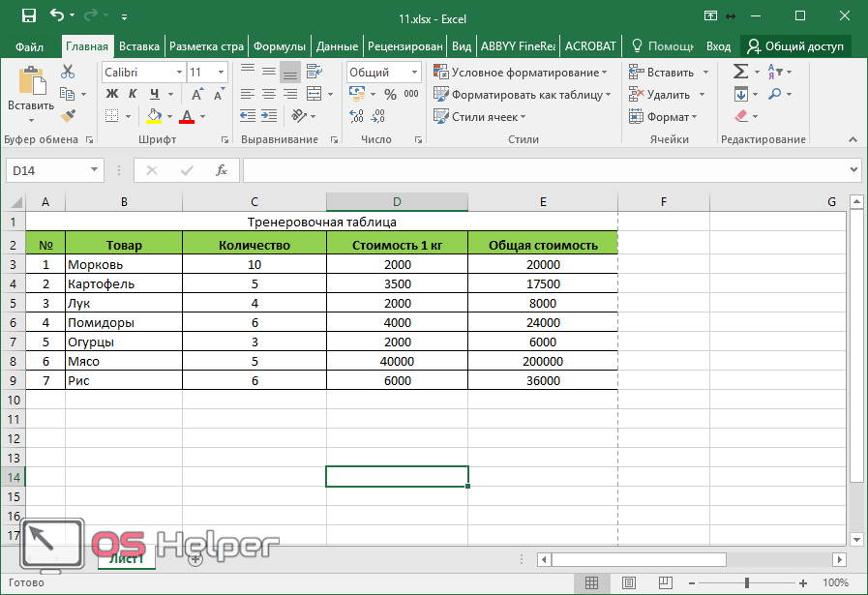Screen dimensions: 868x595
Task: Click the AutoSum sigma icon
Action: point(740,72)
